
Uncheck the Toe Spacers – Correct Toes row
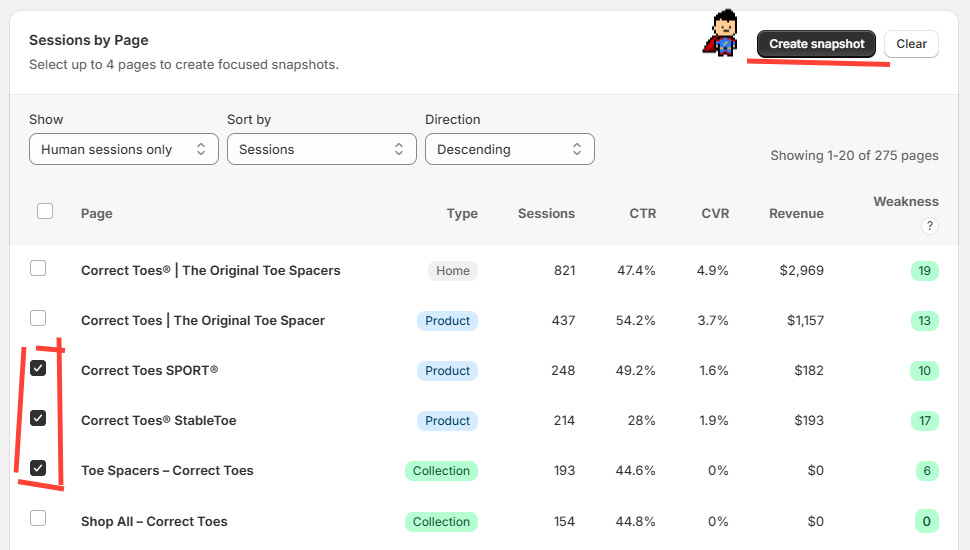pos(38,468)
